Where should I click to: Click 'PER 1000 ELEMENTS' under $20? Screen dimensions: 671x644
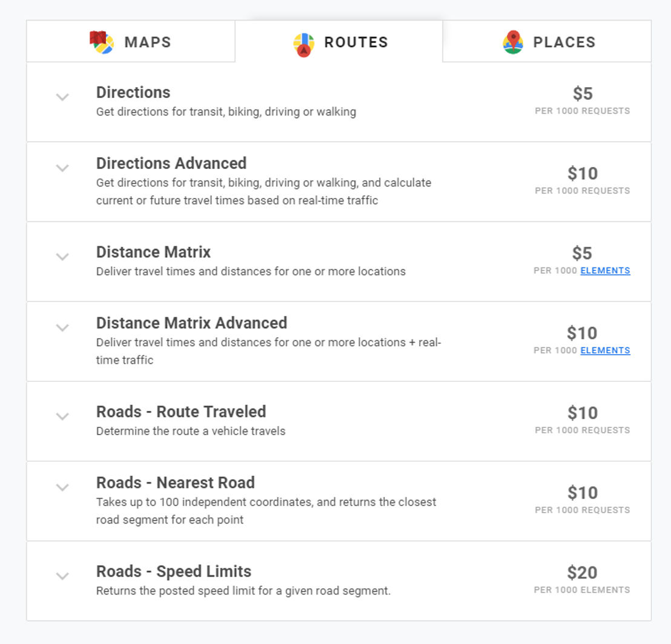pyautogui.click(x=582, y=590)
